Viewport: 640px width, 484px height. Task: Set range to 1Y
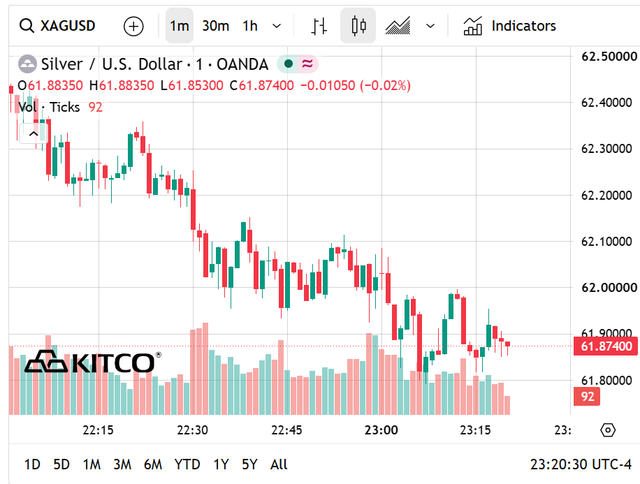tap(221, 464)
